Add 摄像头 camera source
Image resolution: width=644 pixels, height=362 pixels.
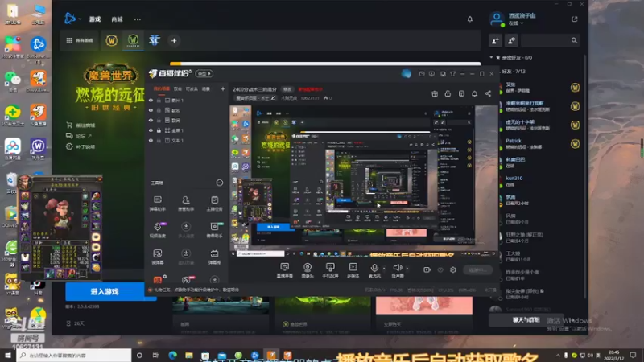[x=308, y=270]
